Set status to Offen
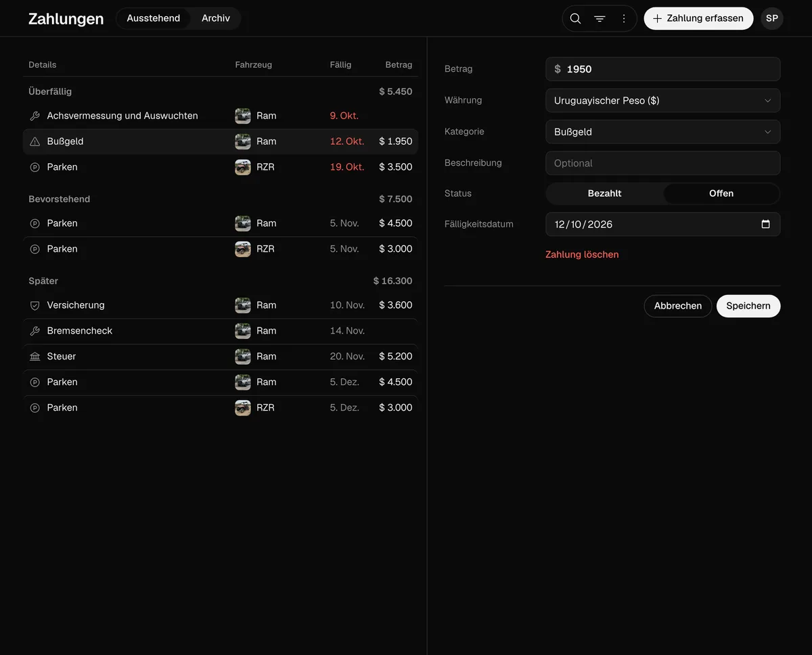Screen dimensions: 812x655 tap(721, 194)
